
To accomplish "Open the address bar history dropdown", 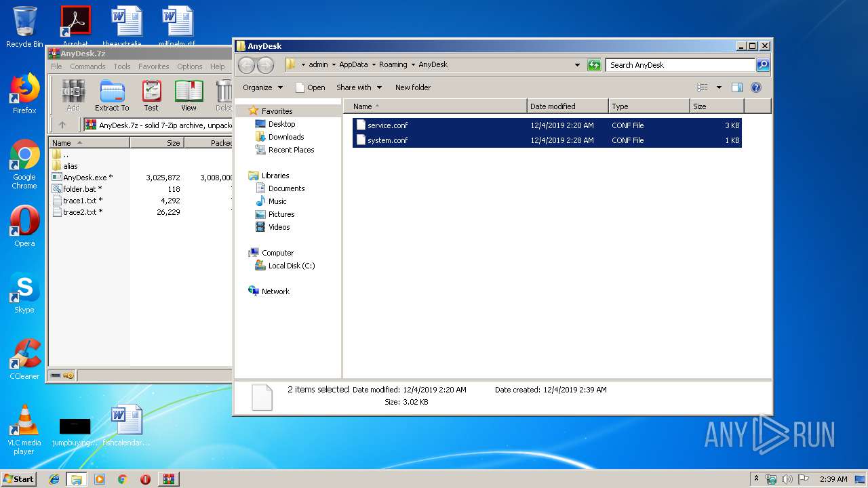I will [x=577, y=65].
